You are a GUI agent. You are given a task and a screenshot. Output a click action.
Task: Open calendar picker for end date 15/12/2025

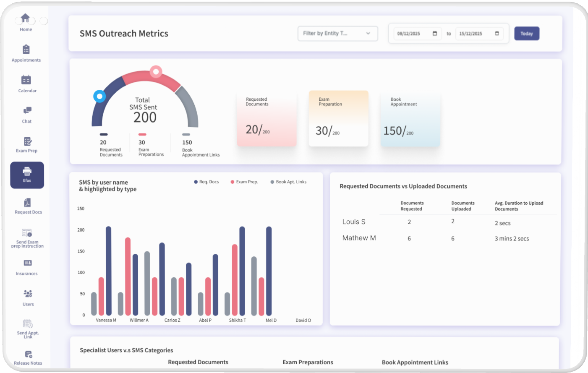point(497,34)
